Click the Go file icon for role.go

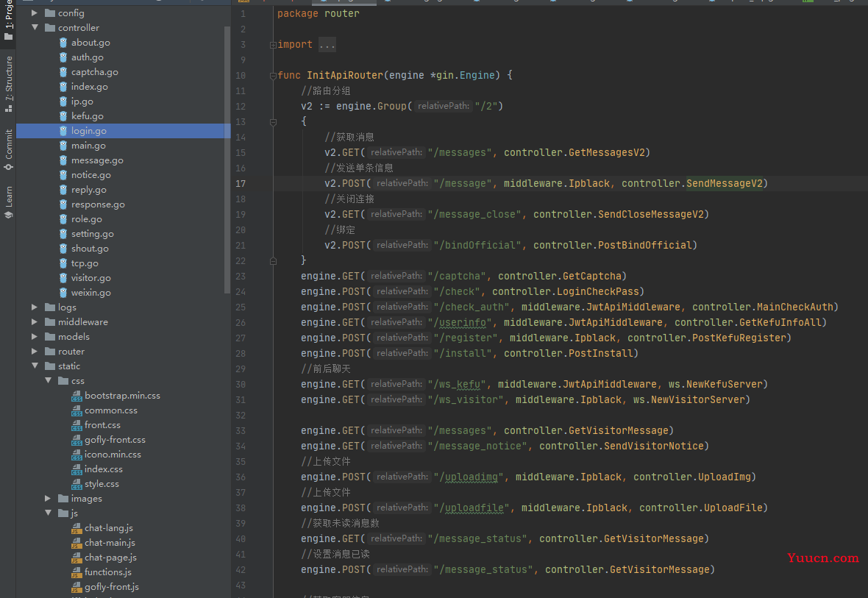pos(63,218)
